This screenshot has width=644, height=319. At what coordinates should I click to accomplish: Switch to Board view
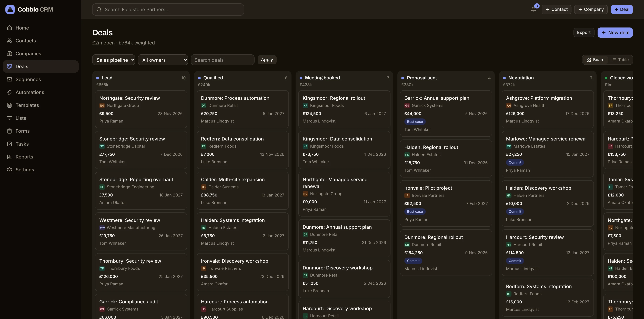click(x=596, y=60)
